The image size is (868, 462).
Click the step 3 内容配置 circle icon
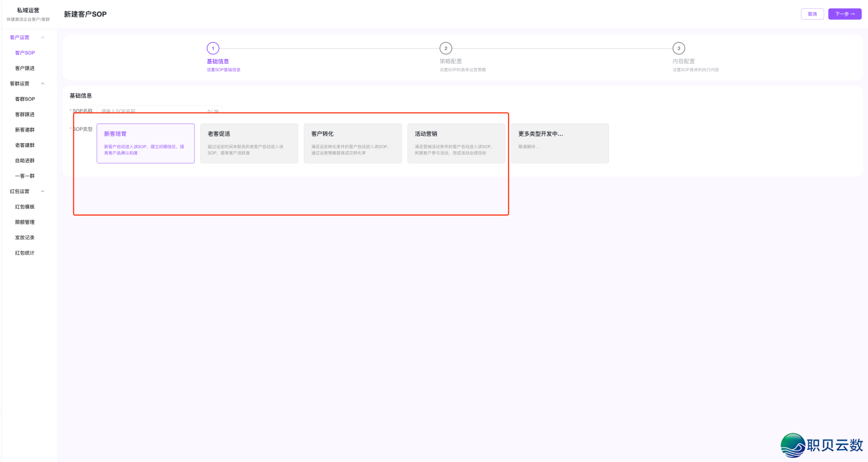coord(679,48)
